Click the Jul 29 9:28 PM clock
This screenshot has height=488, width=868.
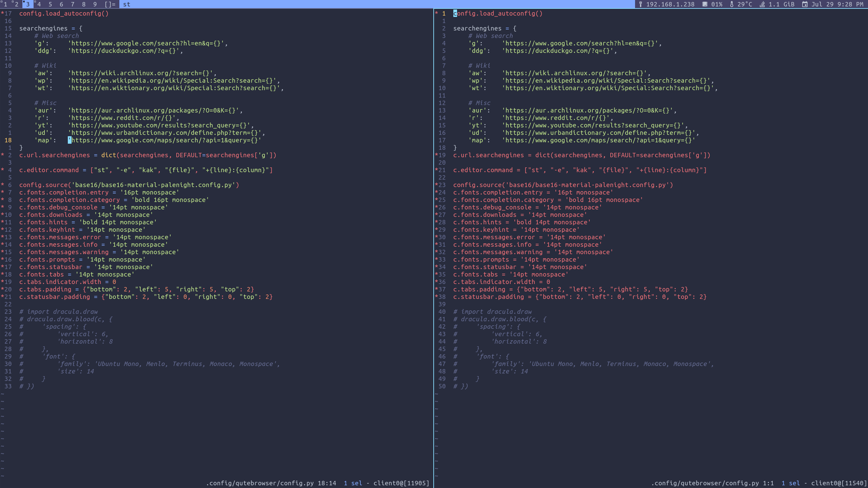[837, 4]
